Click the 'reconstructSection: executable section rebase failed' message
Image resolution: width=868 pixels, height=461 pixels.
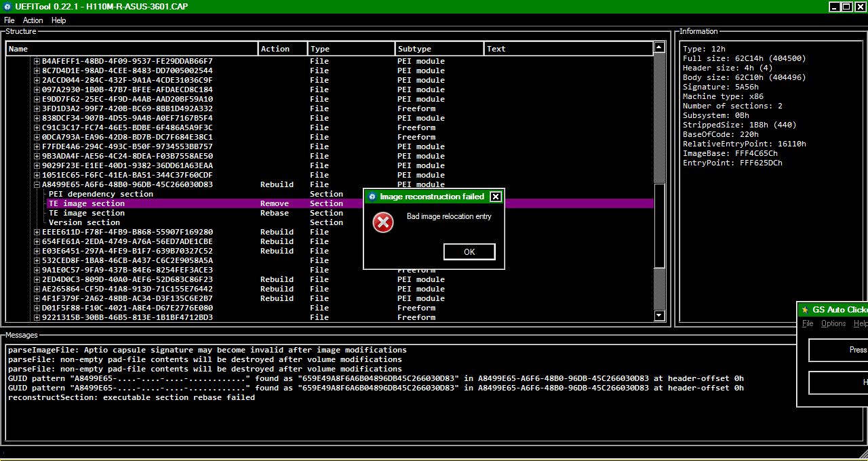[x=132, y=397]
